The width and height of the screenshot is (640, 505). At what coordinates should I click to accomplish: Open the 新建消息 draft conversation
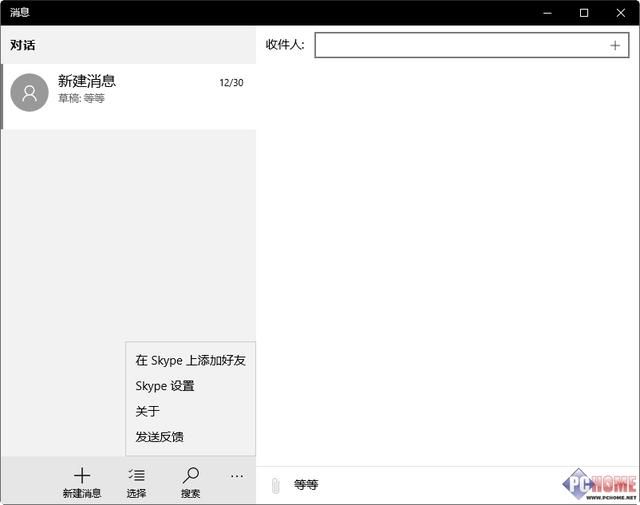pyautogui.click(x=129, y=96)
